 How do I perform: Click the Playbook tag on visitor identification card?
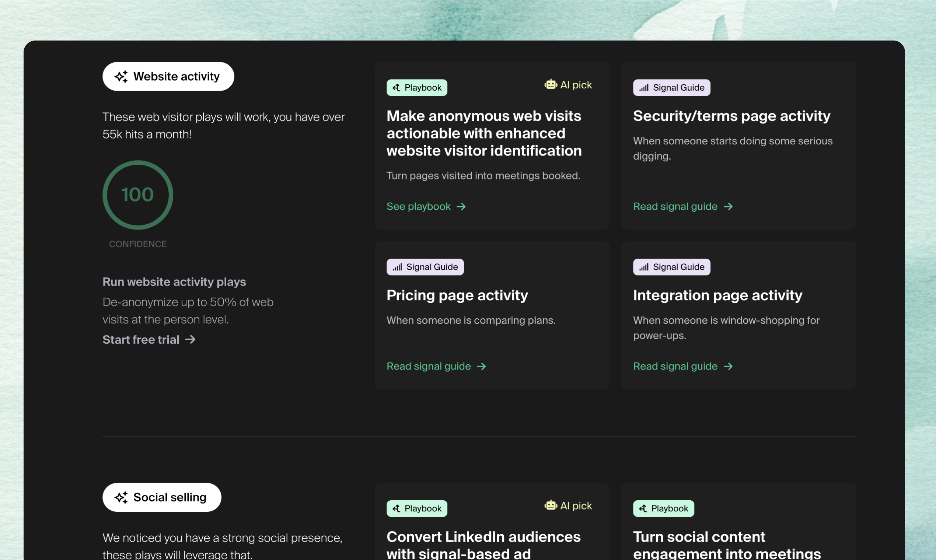(417, 88)
